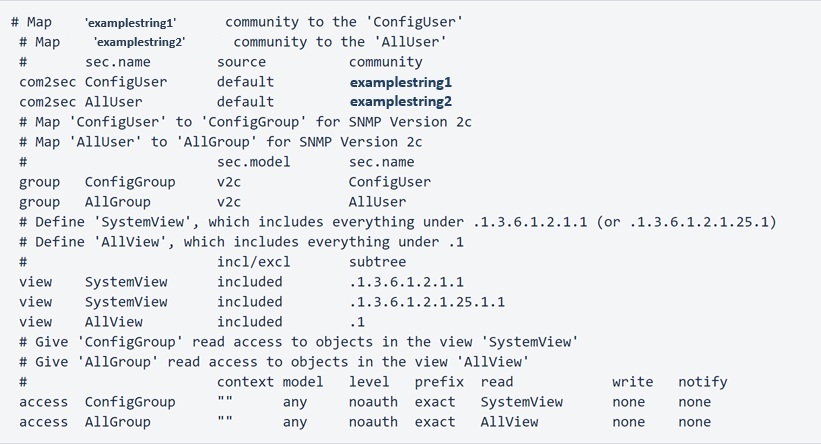The image size is (821, 444).
Task: Click the 'write' column header
Action: (x=632, y=382)
